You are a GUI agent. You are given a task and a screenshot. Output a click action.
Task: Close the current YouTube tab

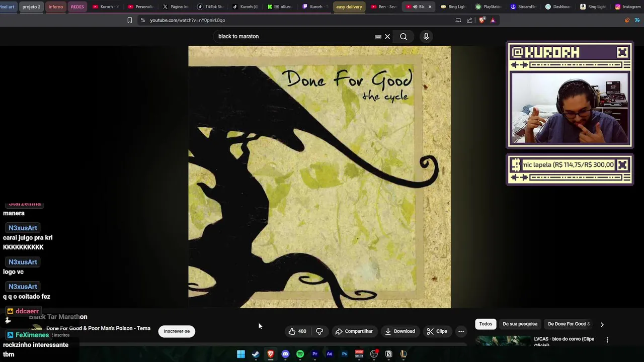tap(430, 7)
